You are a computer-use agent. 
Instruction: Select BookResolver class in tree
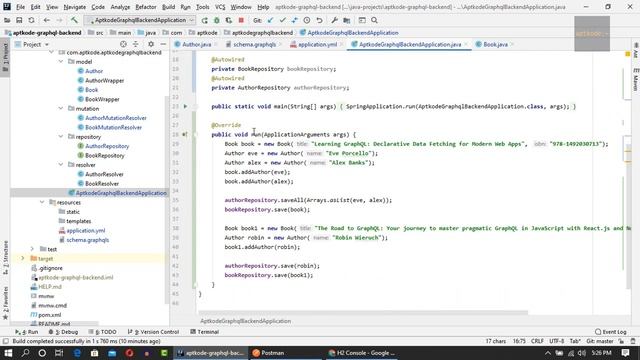point(102,184)
